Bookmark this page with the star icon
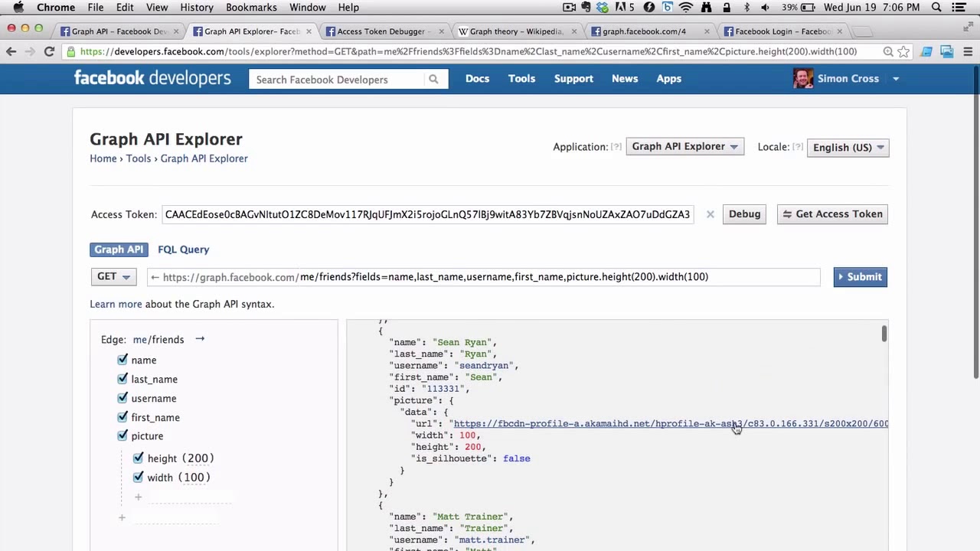This screenshot has height=551, width=980. pyautogui.click(x=903, y=51)
